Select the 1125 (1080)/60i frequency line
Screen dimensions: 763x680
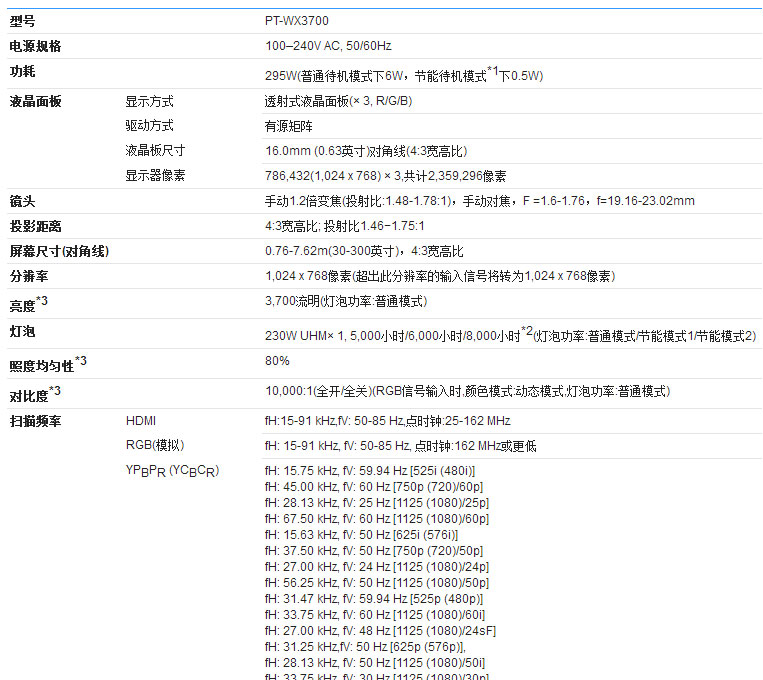(x=375, y=615)
